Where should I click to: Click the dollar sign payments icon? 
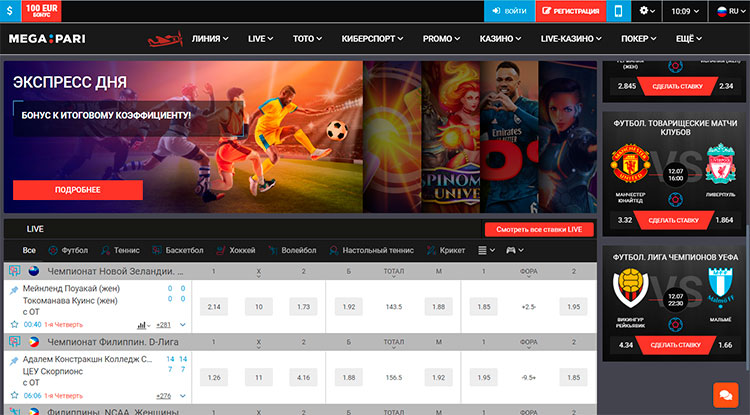click(10, 11)
